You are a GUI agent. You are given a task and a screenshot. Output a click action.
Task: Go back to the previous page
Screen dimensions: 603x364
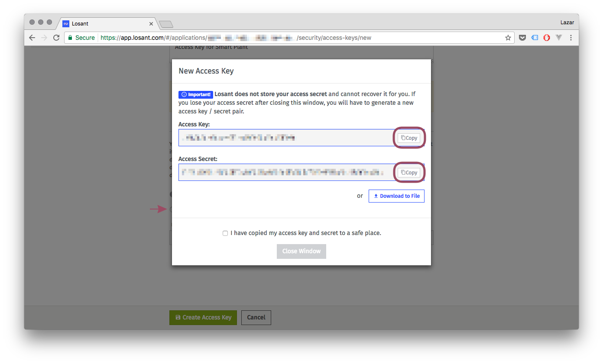coord(32,38)
